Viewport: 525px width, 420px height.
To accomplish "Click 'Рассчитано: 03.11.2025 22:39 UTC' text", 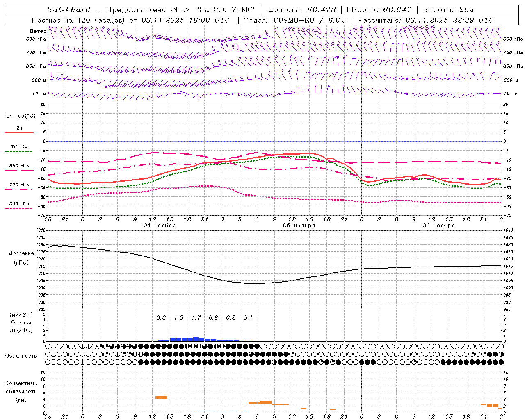I will click(426, 20).
